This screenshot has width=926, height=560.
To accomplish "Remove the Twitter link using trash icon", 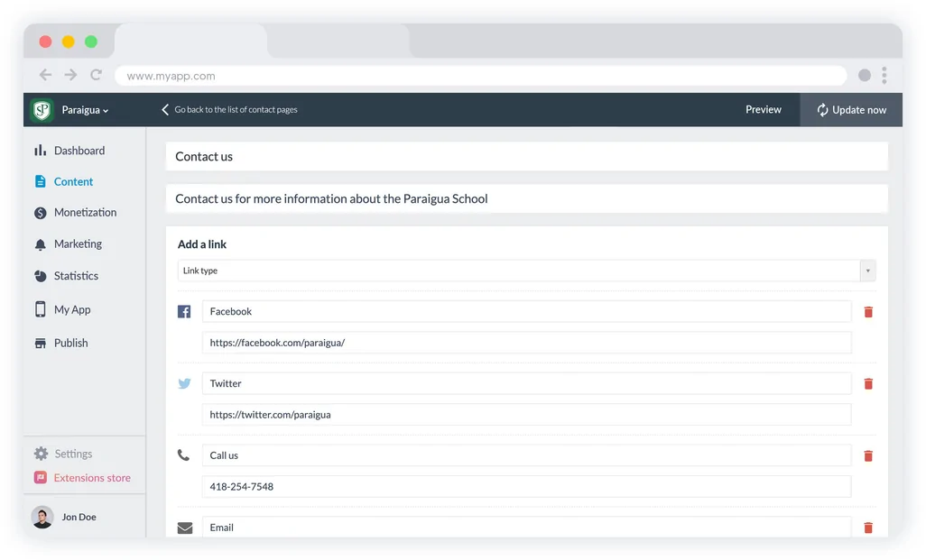I will pos(868,384).
